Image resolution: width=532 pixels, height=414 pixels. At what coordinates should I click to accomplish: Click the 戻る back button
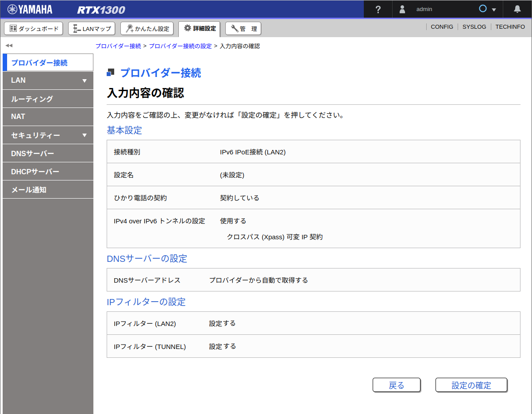(x=396, y=385)
